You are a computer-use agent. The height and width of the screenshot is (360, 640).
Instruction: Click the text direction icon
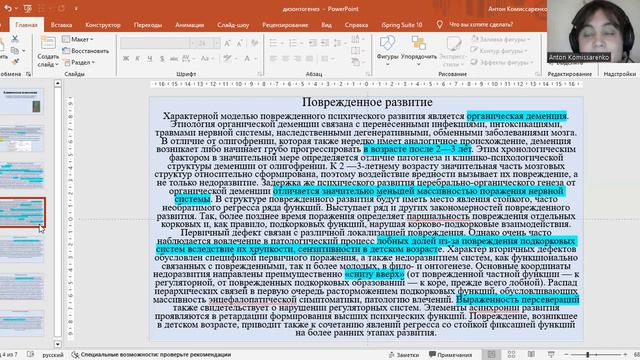click(x=356, y=39)
